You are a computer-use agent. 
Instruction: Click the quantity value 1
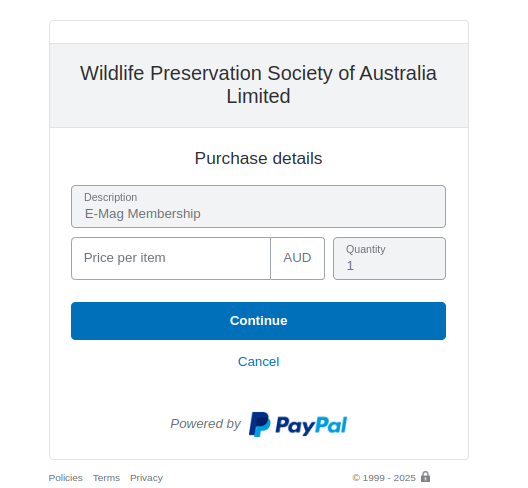point(350,266)
